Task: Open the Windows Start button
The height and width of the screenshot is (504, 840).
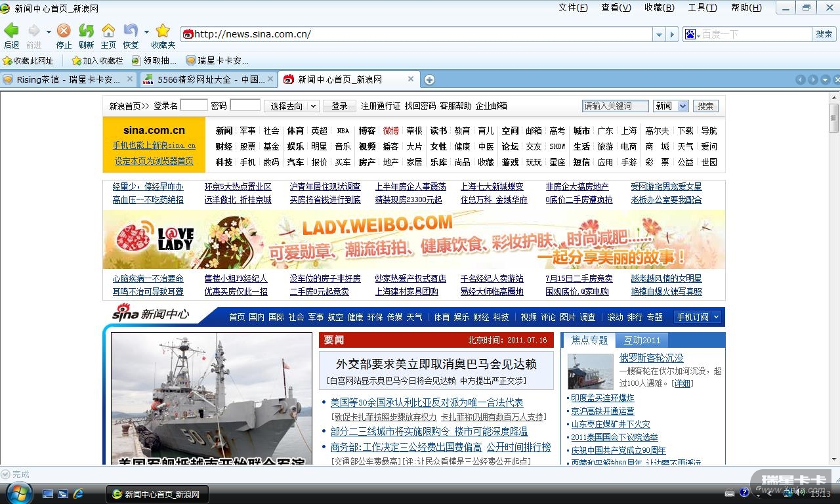Action: click(18, 493)
